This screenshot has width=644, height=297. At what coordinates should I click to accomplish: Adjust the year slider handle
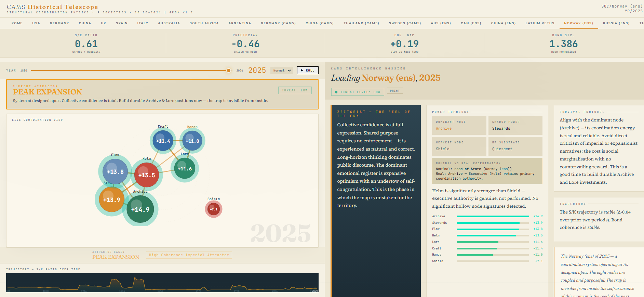(229, 70)
